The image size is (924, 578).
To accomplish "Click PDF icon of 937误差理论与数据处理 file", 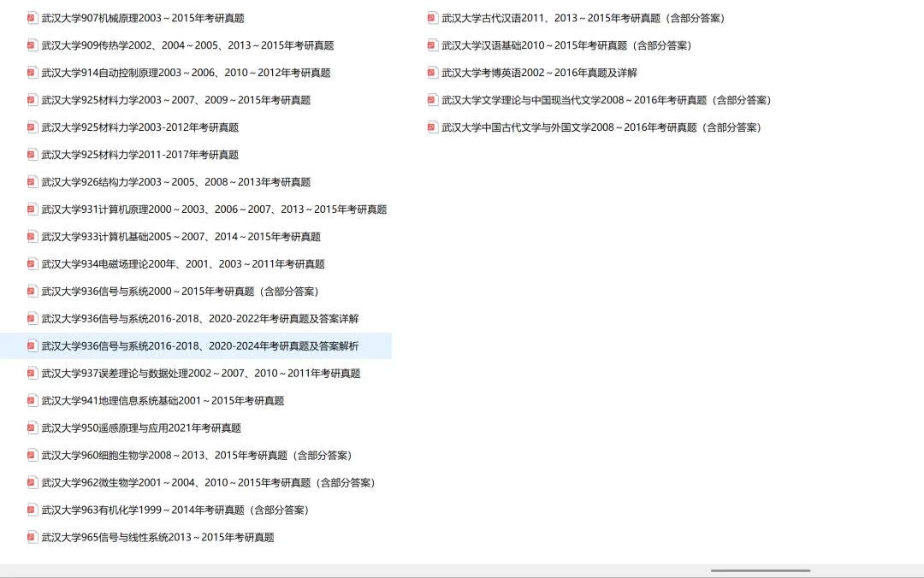I will click(33, 373).
